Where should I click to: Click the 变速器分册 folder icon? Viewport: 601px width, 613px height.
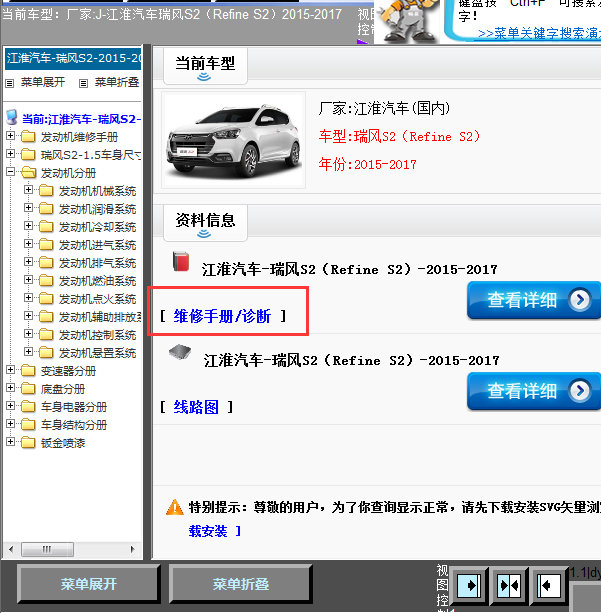click(x=28, y=370)
